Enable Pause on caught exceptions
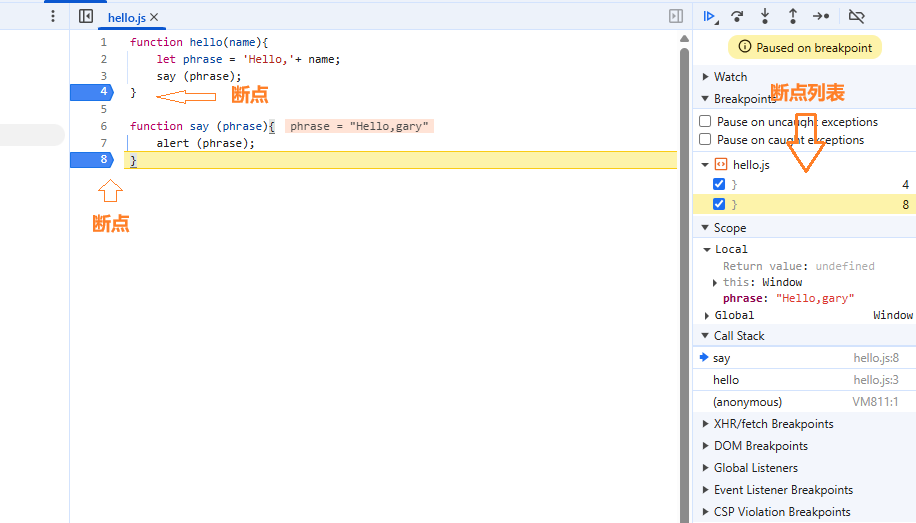The width and height of the screenshot is (916, 523). tap(705, 139)
